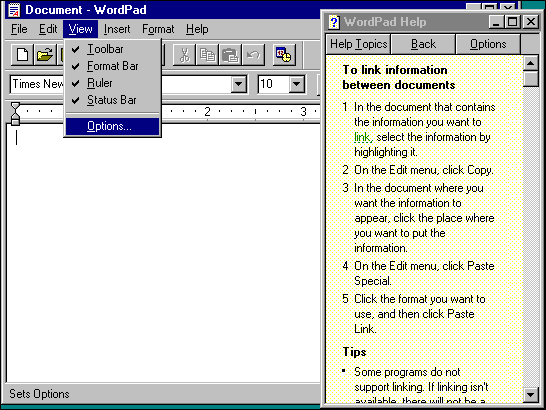Click the help scrollbar up arrow
Viewport: 546px width, 410px height.
(x=531, y=63)
